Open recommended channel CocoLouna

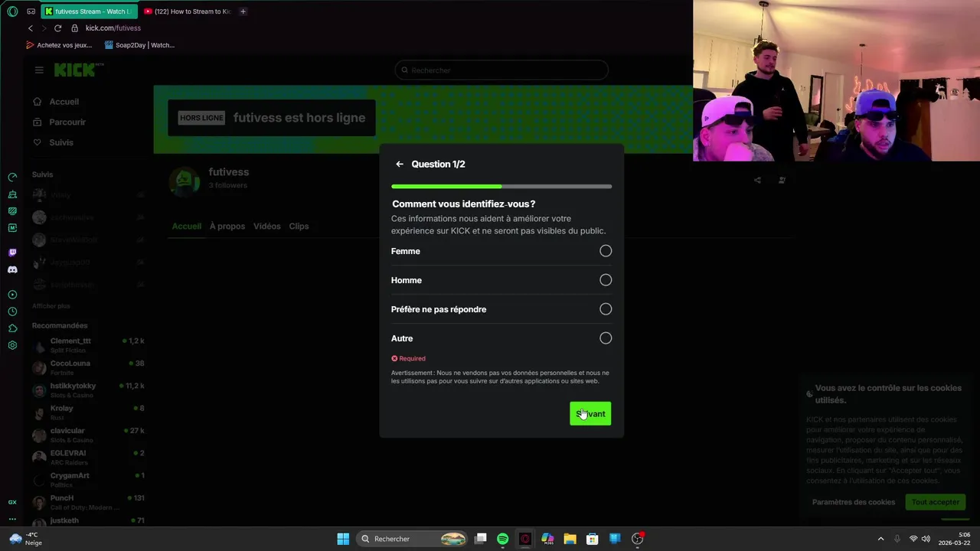(88, 367)
